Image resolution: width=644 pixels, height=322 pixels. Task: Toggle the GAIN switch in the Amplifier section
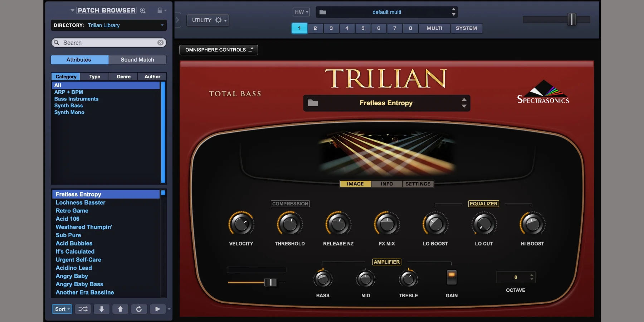click(x=452, y=277)
